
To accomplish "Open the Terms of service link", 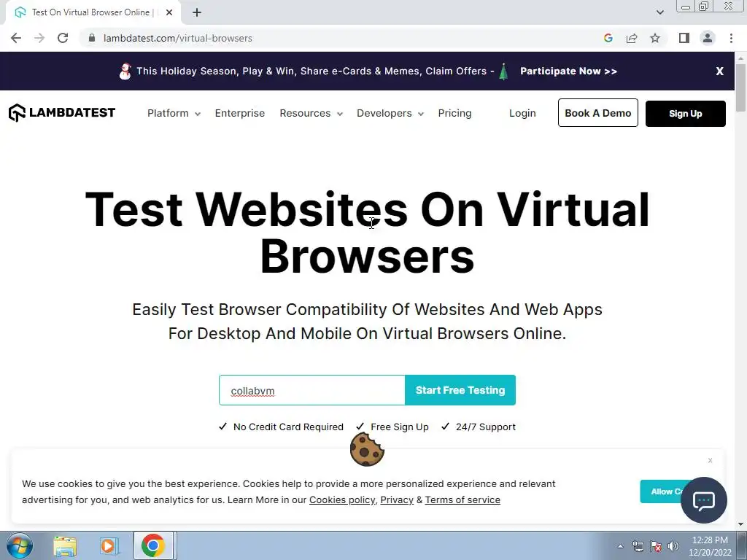I will tap(462, 500).
